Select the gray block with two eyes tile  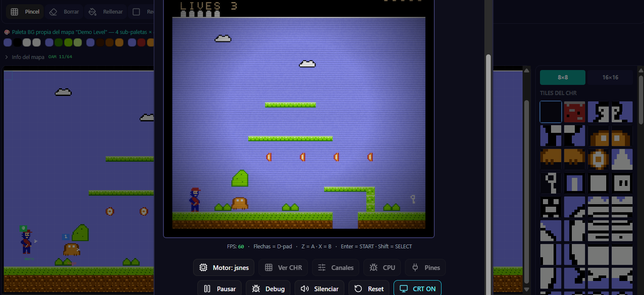click(622, 183)
